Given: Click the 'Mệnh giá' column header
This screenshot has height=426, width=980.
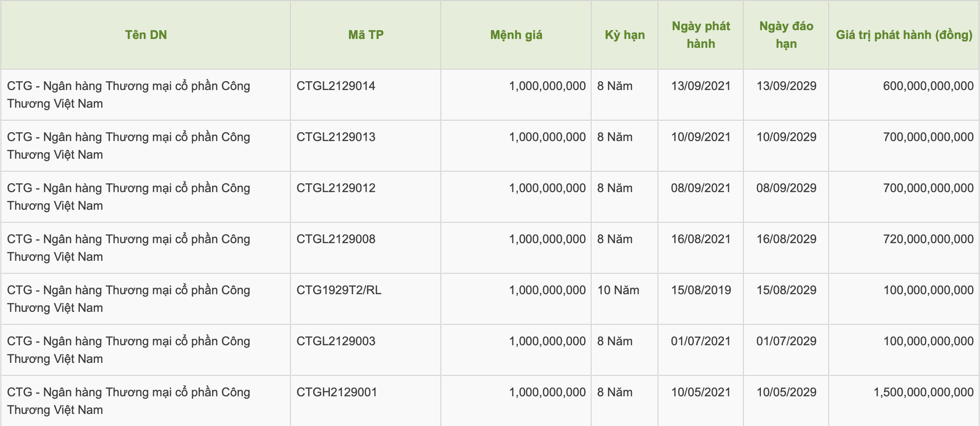Looking at the screenshot, I should click(516, 35).
